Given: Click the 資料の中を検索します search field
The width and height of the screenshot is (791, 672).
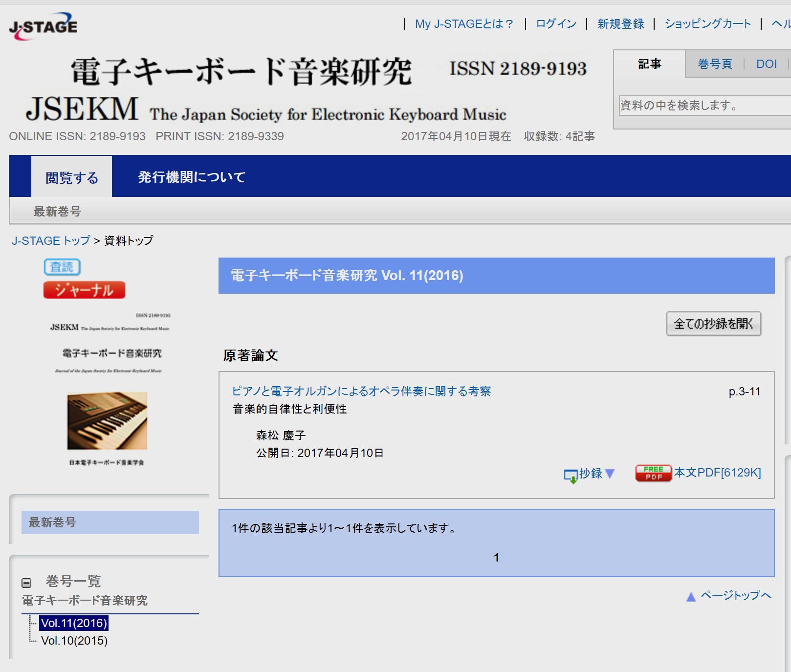Looking at the screenshot, I should [704, 106].
